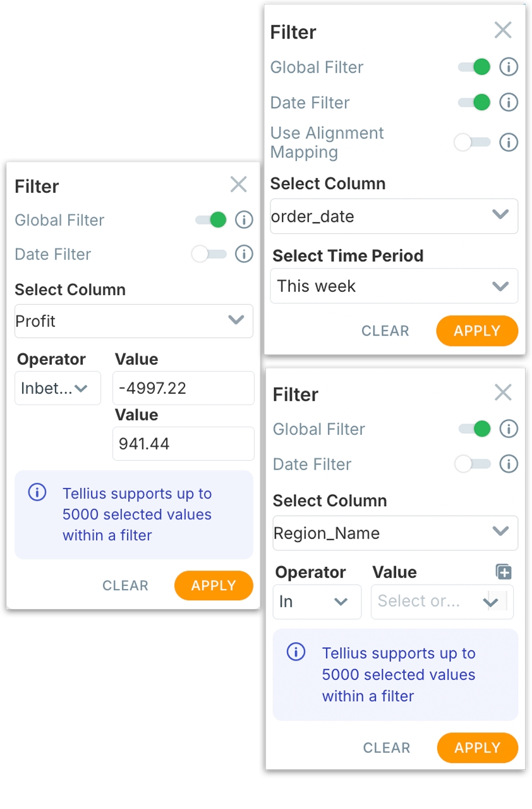Expand the Region_Name column dropdown
532x809 pixels.
(395, 533)
